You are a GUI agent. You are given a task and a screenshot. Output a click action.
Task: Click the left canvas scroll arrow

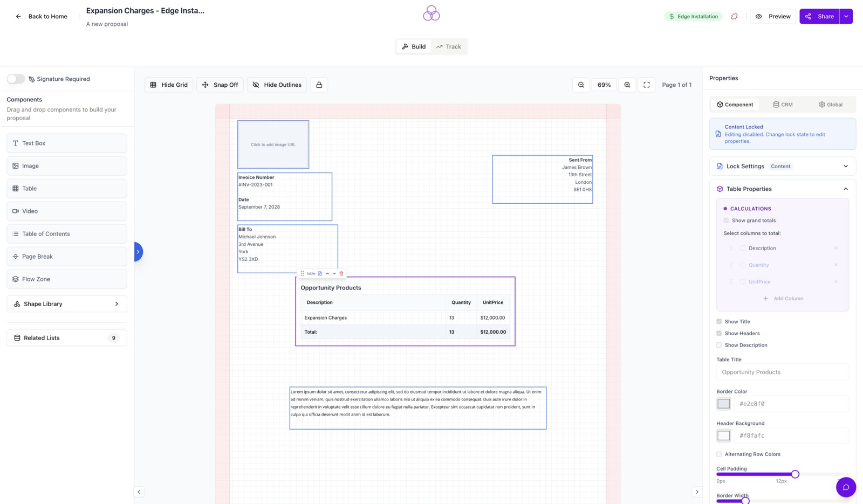coord(139,492)
